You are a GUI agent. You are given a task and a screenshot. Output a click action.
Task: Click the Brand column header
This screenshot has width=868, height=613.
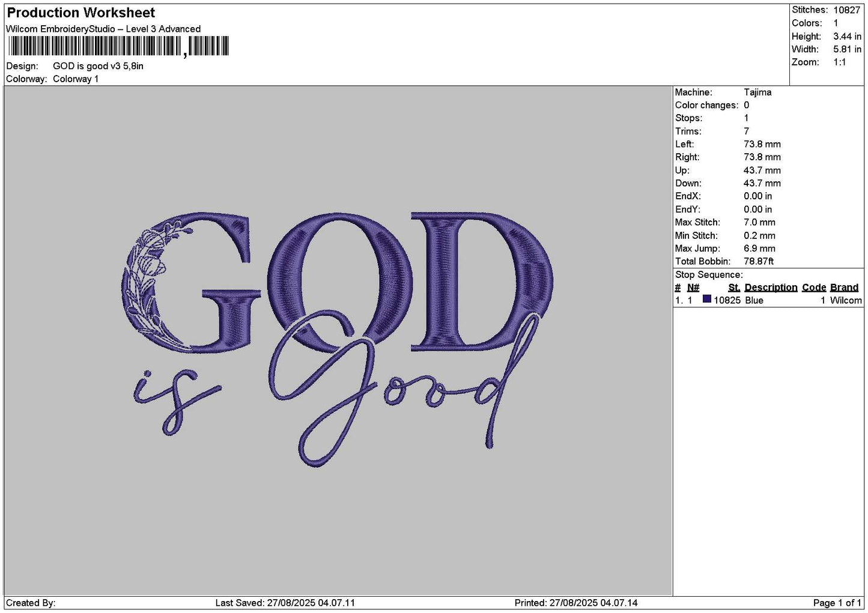click(844, 288)
